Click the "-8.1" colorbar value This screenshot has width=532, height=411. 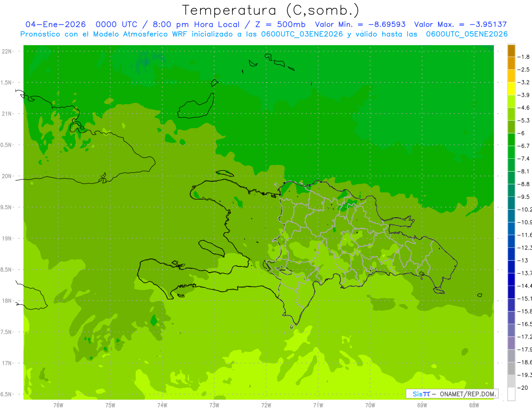tap(524, 172)
